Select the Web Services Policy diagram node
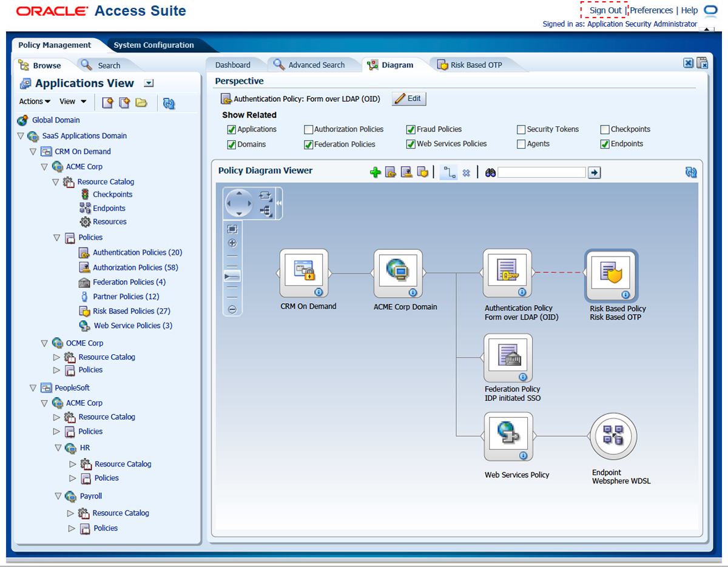The height and width of the screenshot is (567, 728). point(508,437)
